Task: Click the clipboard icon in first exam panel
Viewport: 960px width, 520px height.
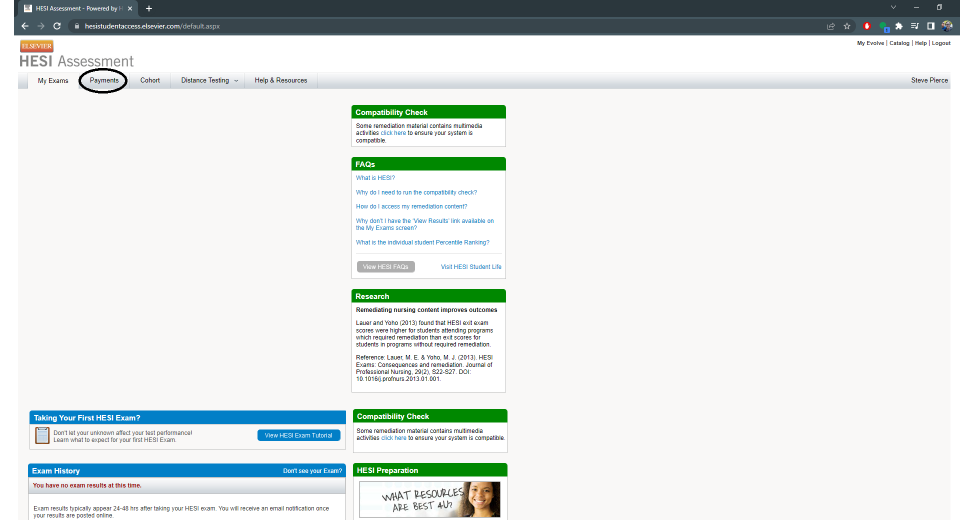Action: (x=42, y=435)
